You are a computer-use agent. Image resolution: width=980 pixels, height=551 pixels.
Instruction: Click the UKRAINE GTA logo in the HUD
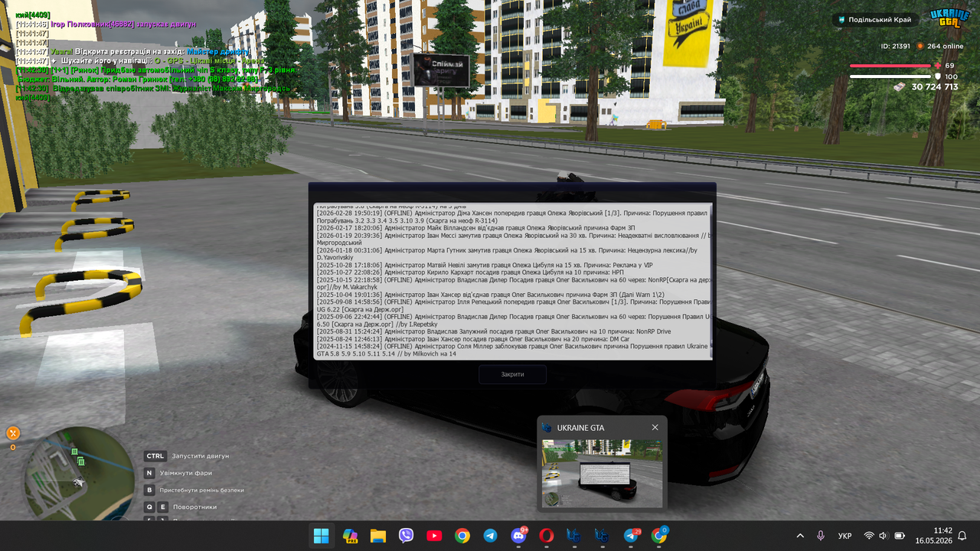coord(950,18)
